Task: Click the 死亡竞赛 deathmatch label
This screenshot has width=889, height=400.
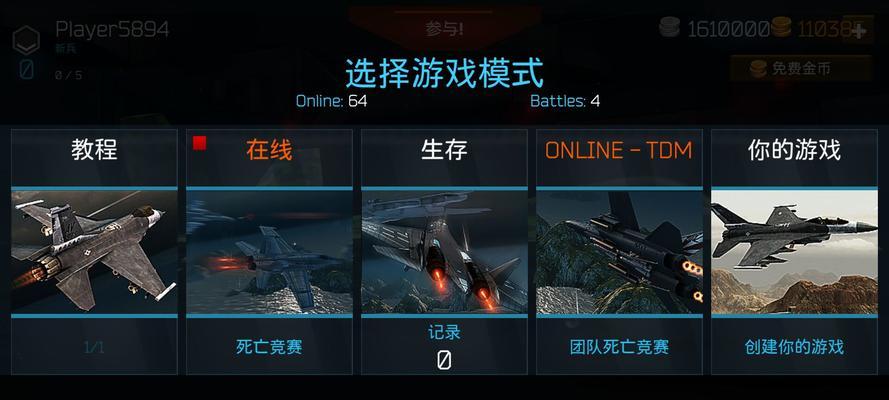Action: point(269,347)
